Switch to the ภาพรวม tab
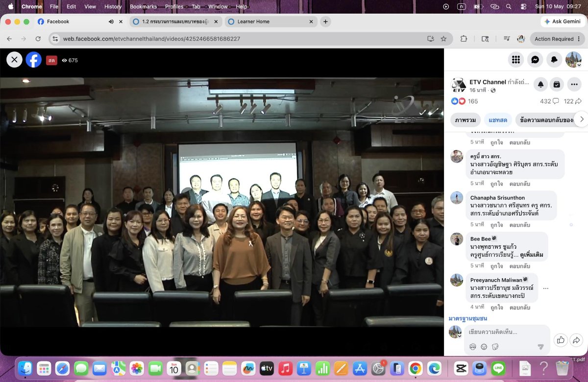The image size is (588, 382). (x=465, y=119)
